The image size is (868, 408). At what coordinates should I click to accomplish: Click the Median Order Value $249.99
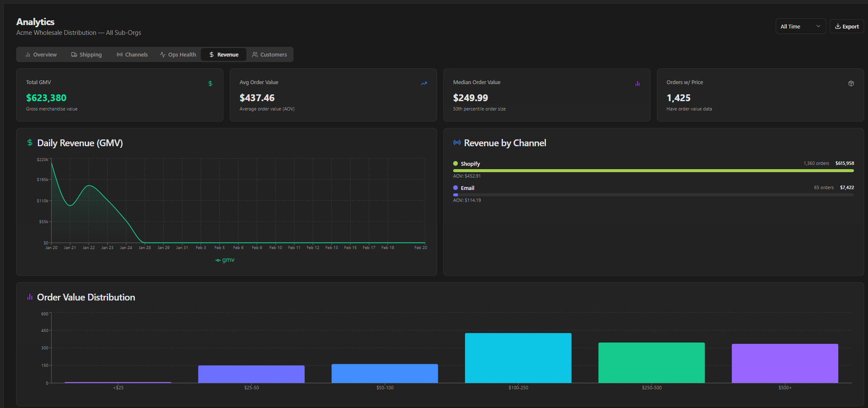471,98
